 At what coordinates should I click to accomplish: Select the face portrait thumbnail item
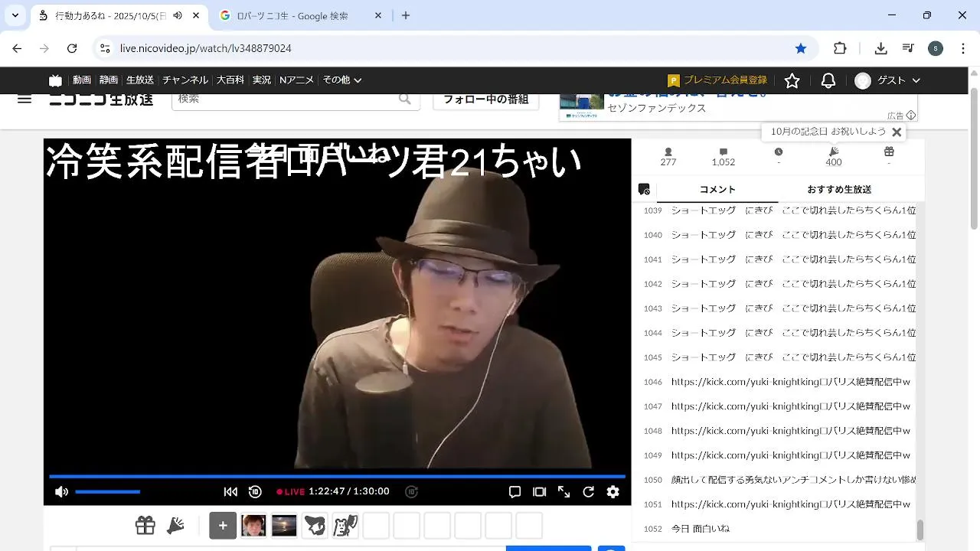pos(253,526)
